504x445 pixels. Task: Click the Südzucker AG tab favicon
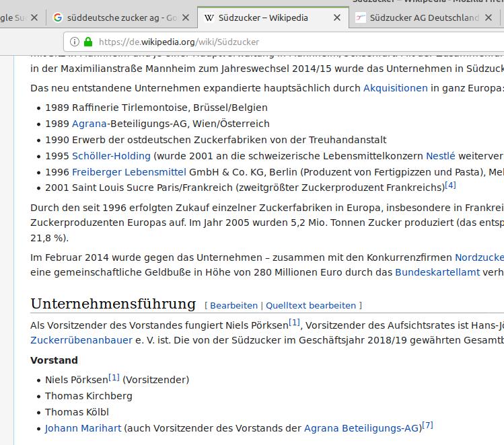coord(360,17)
